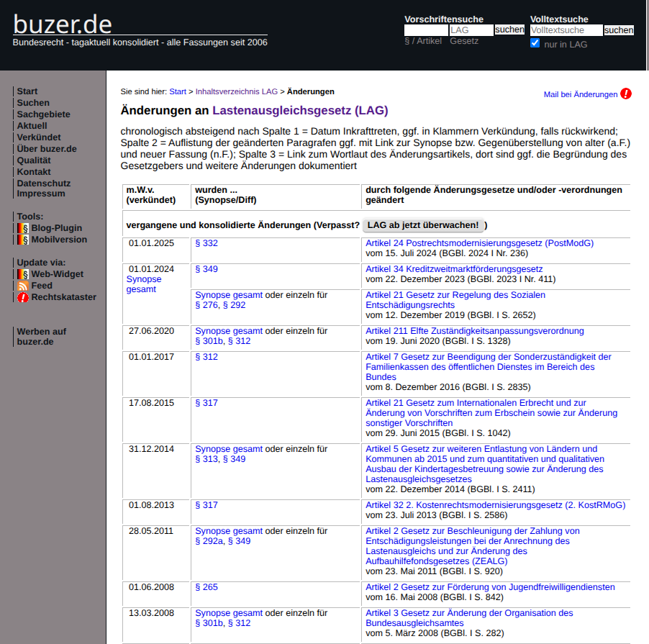
Task: Open Synopse gesamt in 28.05.2011 row
Action: click(x=229, y=531)
